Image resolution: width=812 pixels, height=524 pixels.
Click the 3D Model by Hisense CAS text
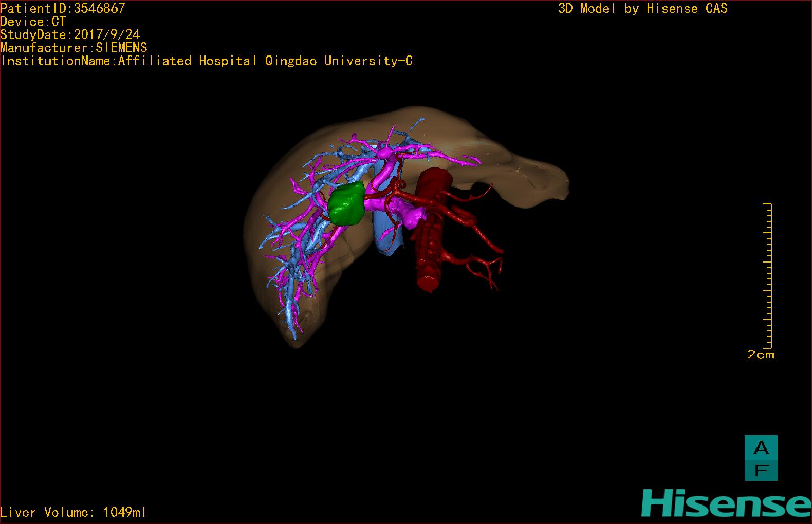point(643,9)
